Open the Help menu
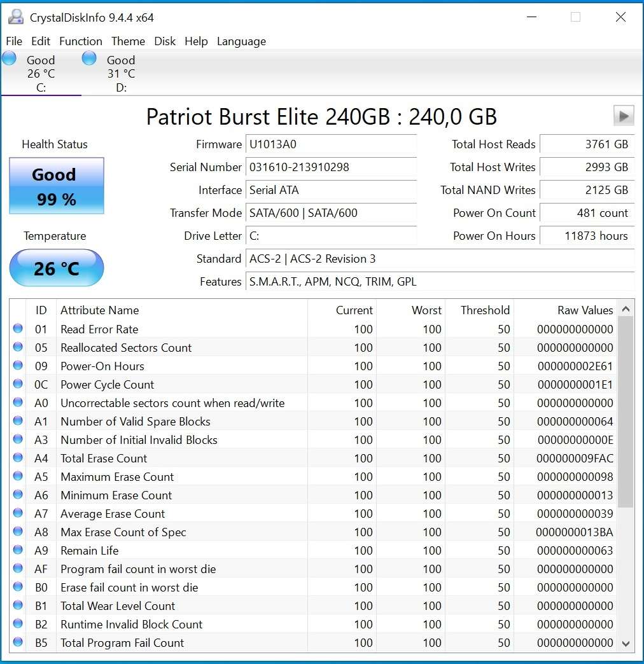644x664 pixels. coord(196,41)
